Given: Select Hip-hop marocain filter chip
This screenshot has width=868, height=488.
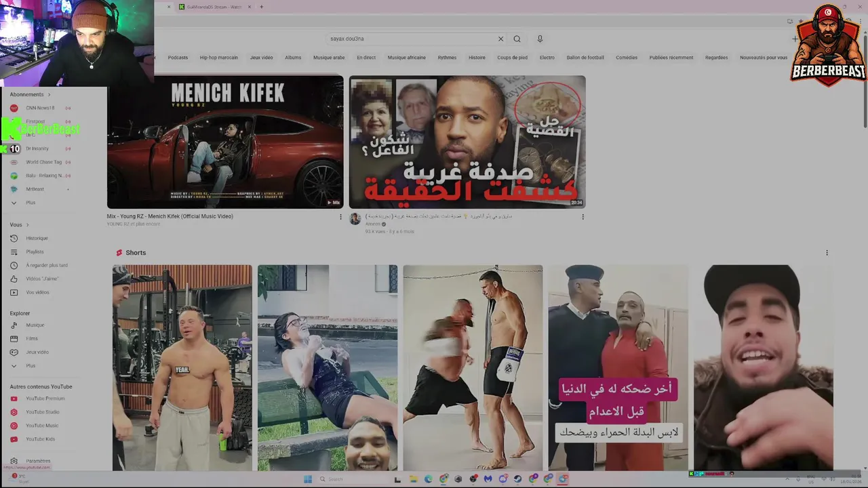Looking at the screenshot, I should point(218,58).
